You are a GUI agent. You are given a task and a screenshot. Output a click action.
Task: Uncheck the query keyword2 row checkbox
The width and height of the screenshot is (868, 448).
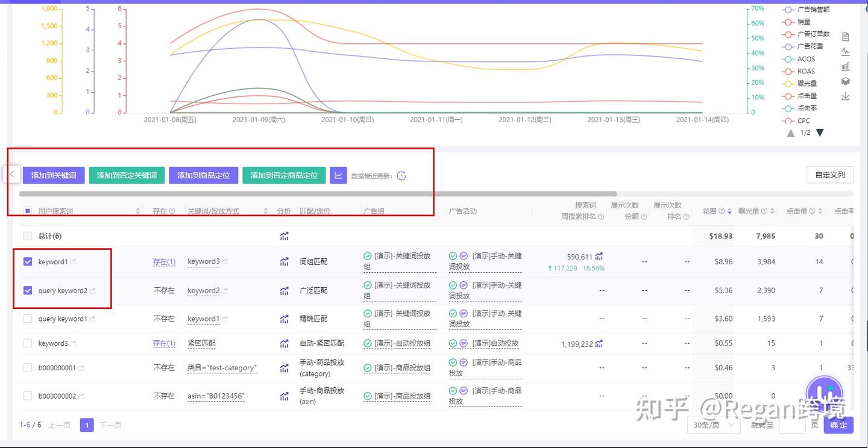point(28,291)
